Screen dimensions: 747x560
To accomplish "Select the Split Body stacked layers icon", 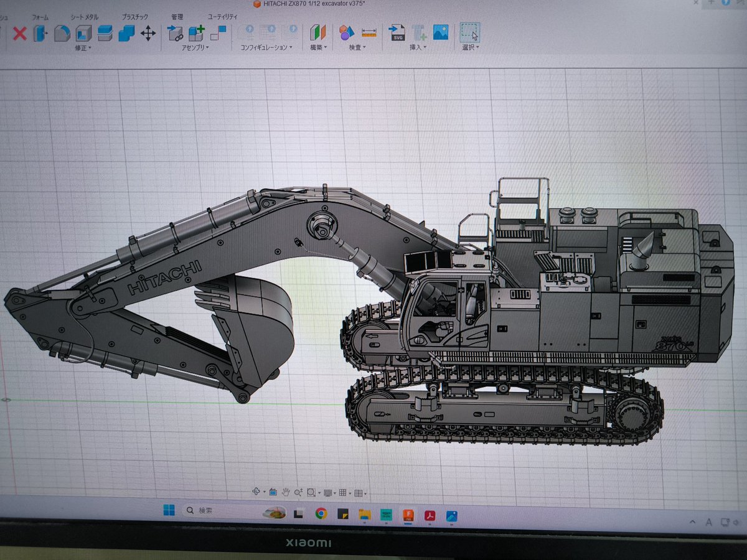I will tap(105, 33).
